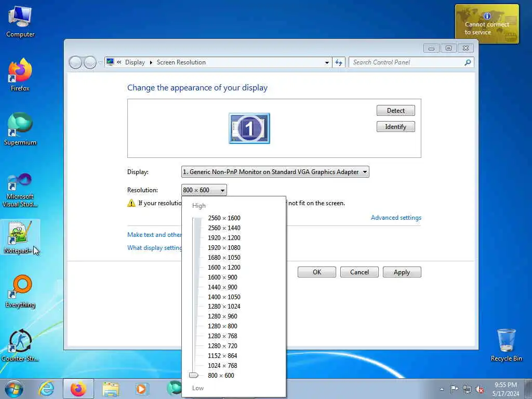The image size is (532, 399).
Task: Expand the address bar history dropdown
Action: pos(327,62)
